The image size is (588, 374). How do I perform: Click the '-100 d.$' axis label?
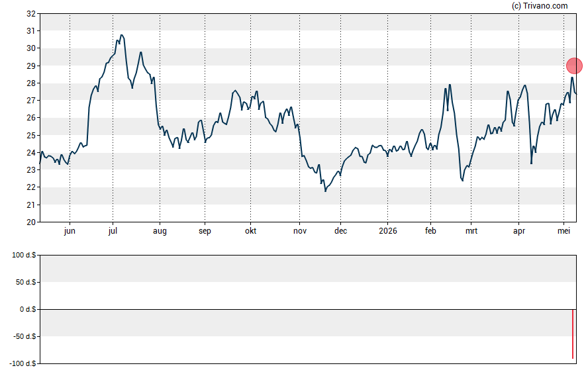(x=23, y=363)
